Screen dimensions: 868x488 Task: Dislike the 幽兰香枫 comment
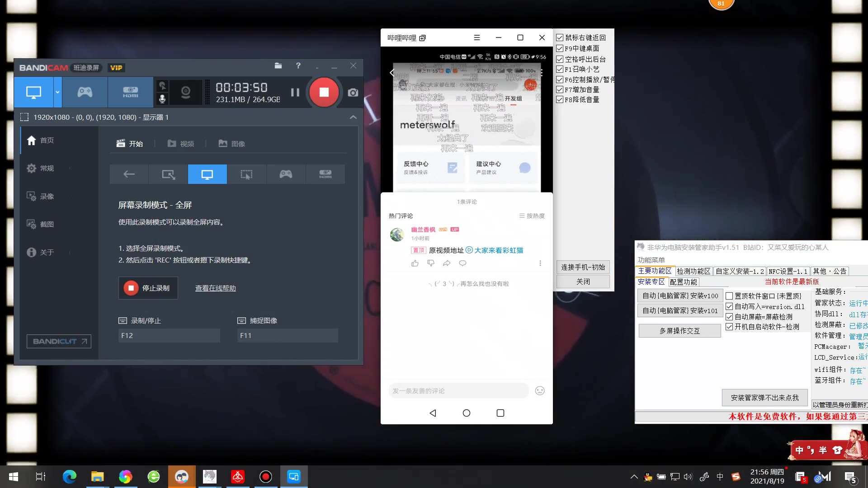click(431, 263)
